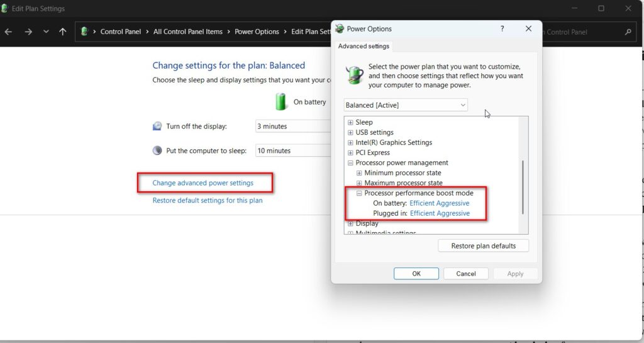The height and width of the screenshot is (343, 644).
Task: Open All Control Panel Items breadcrumb
Action: 187,31
